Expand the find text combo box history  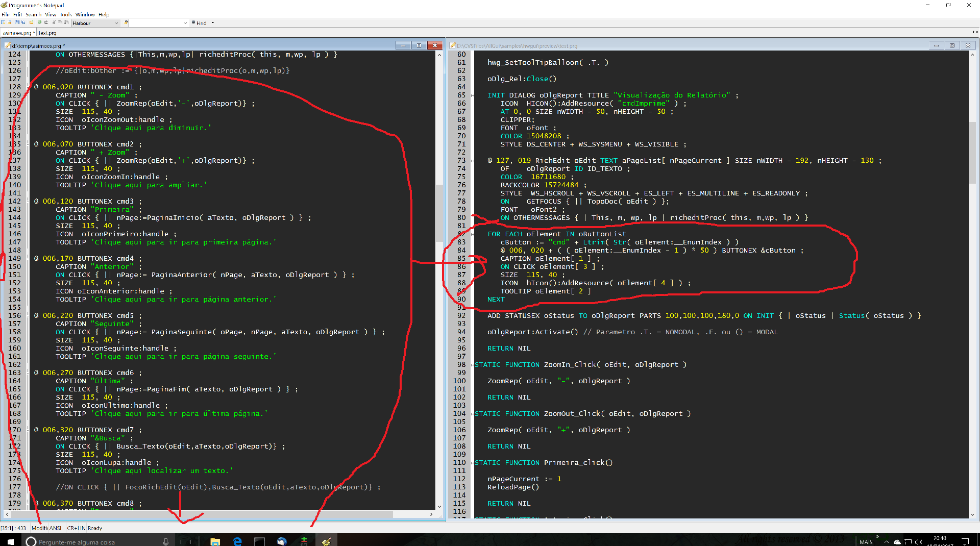[x=185, y=23]
